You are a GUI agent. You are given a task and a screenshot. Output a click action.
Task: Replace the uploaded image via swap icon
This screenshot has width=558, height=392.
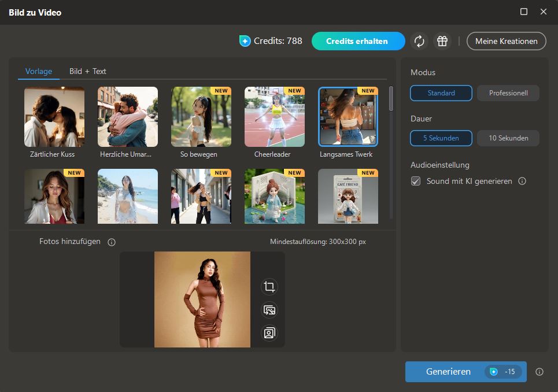269,310
